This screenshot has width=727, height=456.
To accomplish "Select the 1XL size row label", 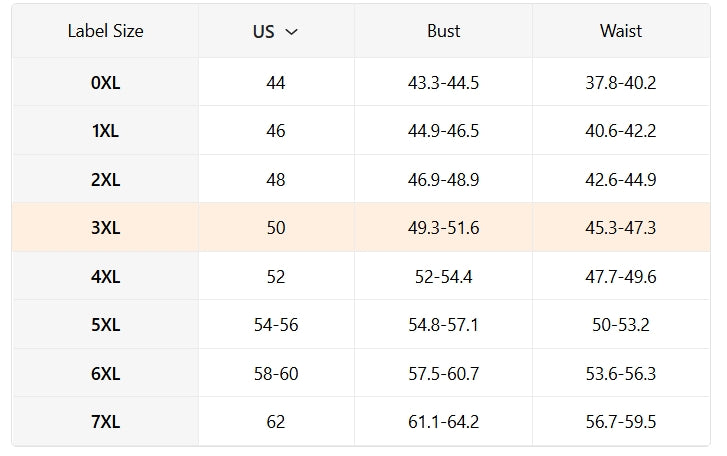I will [105, 131].
